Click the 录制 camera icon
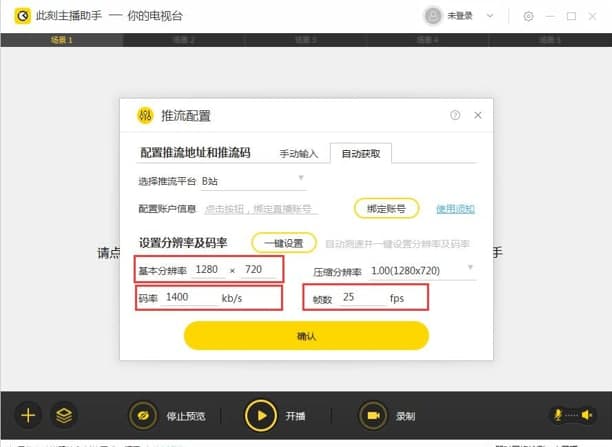 [373, 416]
